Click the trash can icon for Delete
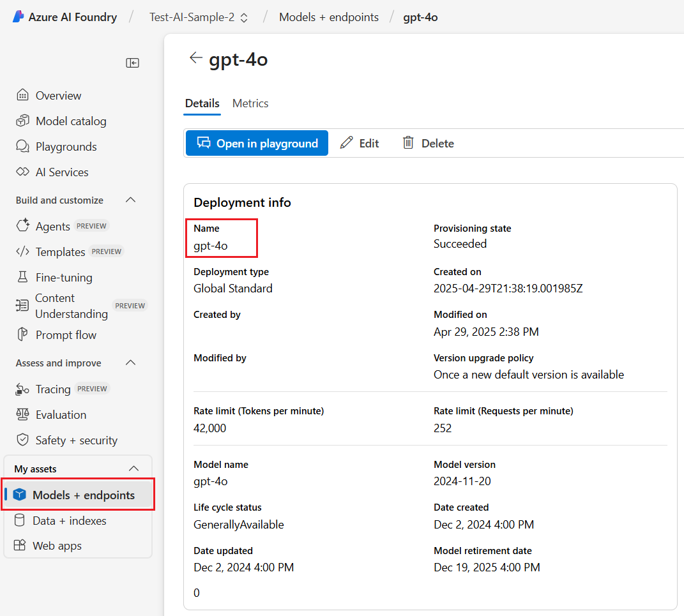 tap(408, 142)
